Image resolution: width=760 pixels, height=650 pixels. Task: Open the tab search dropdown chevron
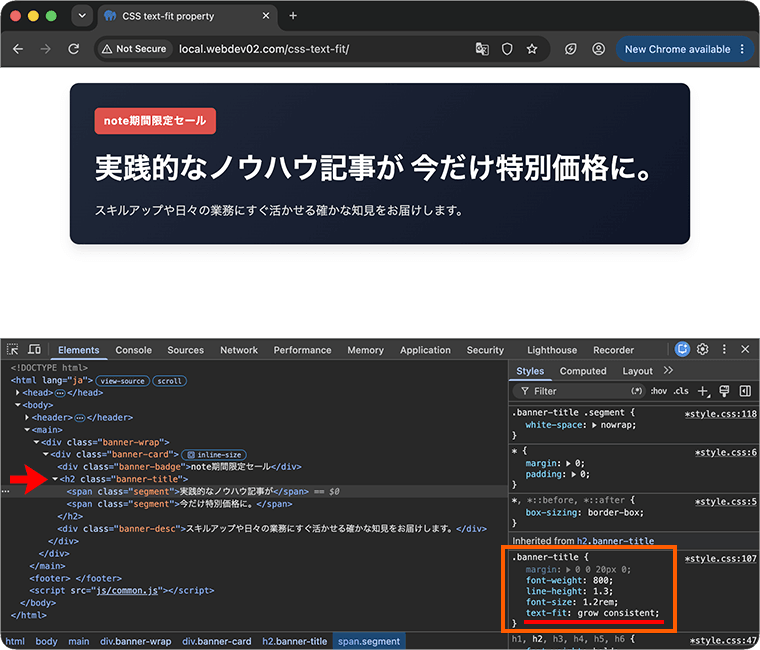(x=82, y=16)
